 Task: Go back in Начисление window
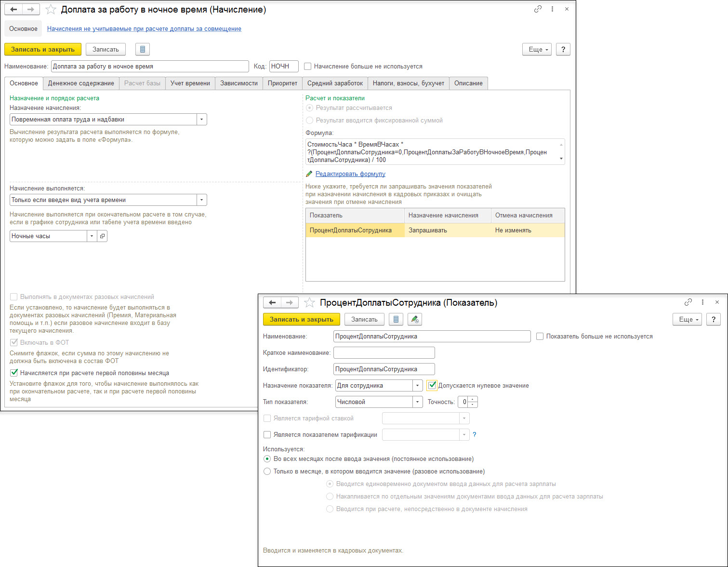pyautogui.click(x=13, y=9)
